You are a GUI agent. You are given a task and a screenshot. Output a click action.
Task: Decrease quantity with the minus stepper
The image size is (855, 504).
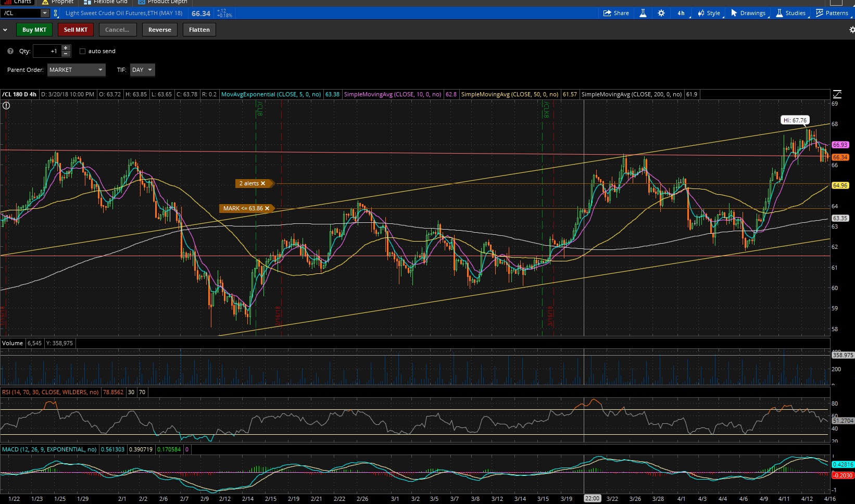point(66,54)
